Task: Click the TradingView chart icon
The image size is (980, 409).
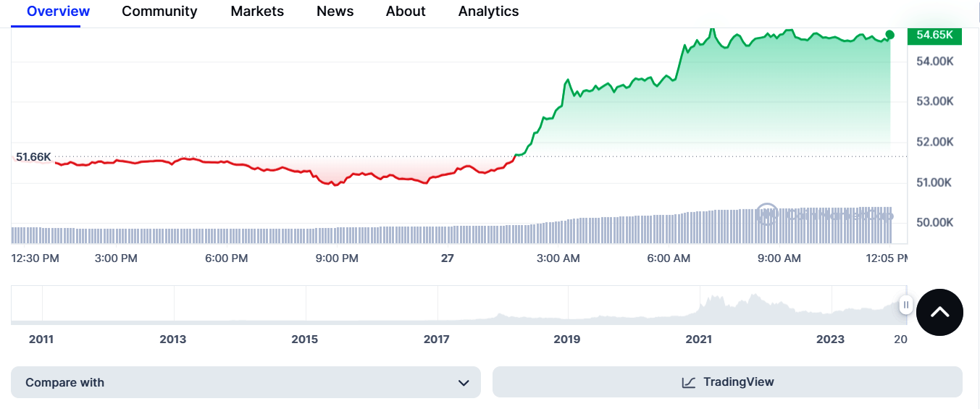Action: point(689,382)
